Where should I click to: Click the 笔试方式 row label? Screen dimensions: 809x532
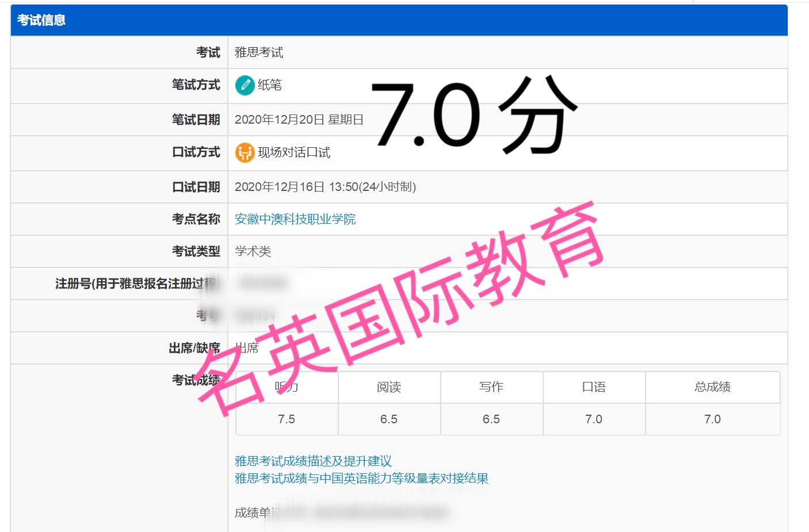(196, 85)
